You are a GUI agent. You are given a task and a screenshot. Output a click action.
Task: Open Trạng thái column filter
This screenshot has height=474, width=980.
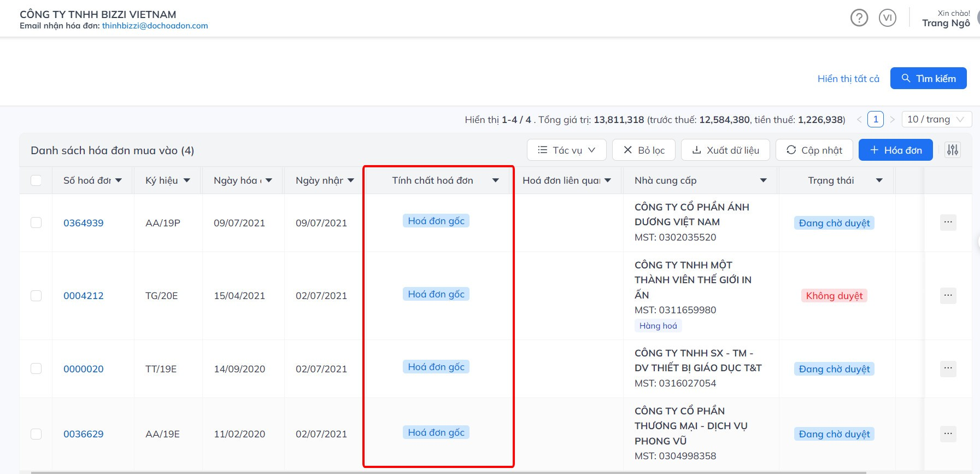click(x=879, y=180)
